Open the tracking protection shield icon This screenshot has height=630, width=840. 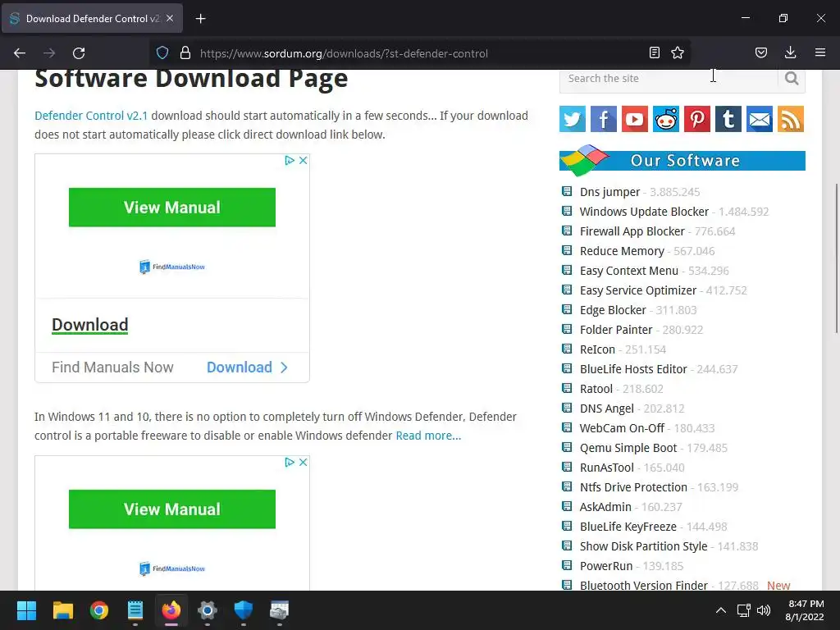162,53
